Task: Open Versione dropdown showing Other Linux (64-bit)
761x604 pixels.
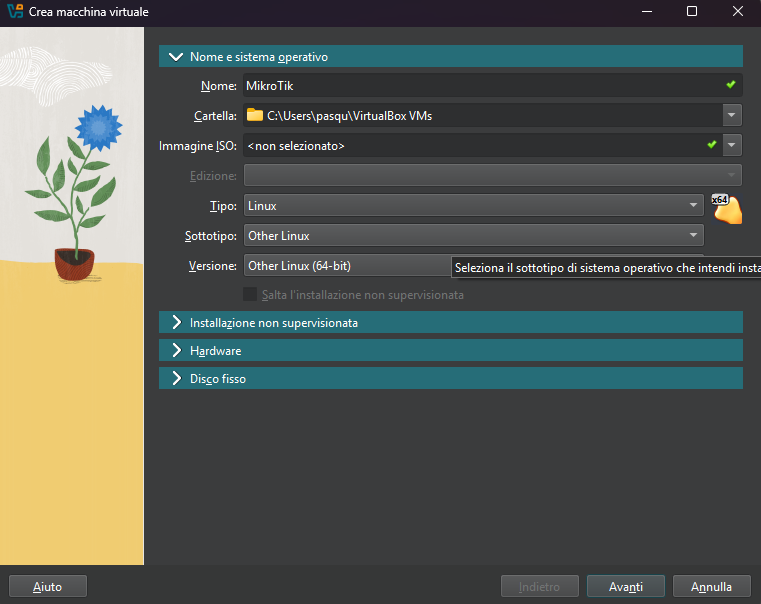Action: 347,265
